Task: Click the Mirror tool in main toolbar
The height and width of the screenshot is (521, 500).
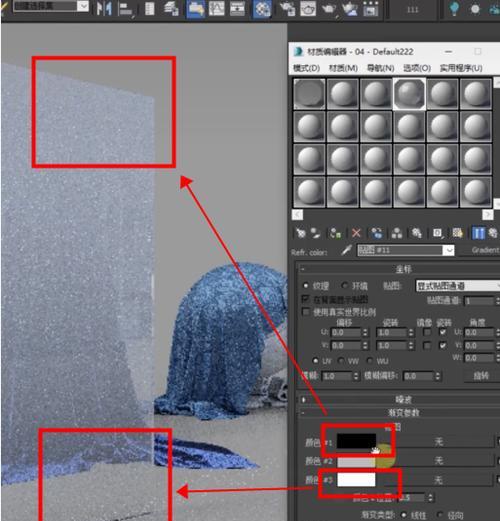Action: [104, 8]
